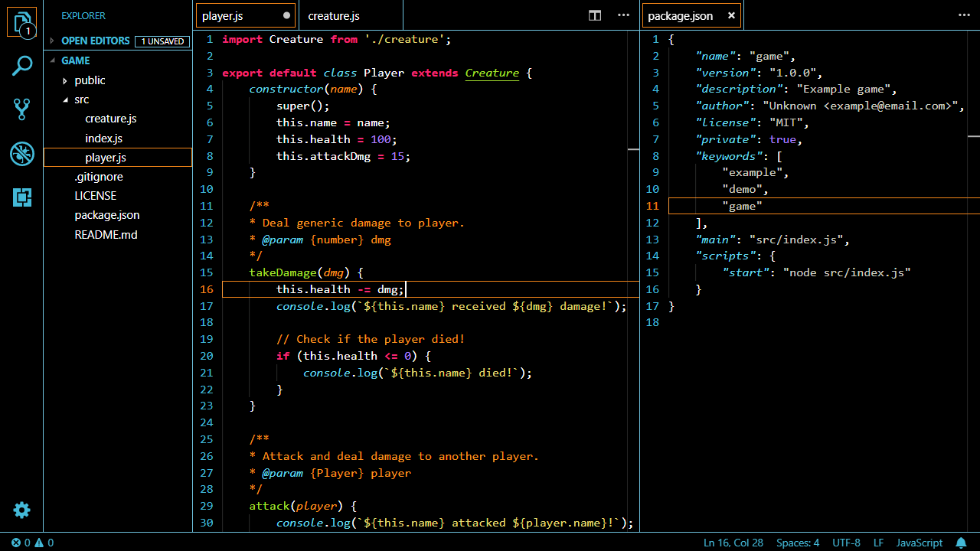
Task: Go to line via Ln 16, Col 28
Action: click(x=733, y=543)
